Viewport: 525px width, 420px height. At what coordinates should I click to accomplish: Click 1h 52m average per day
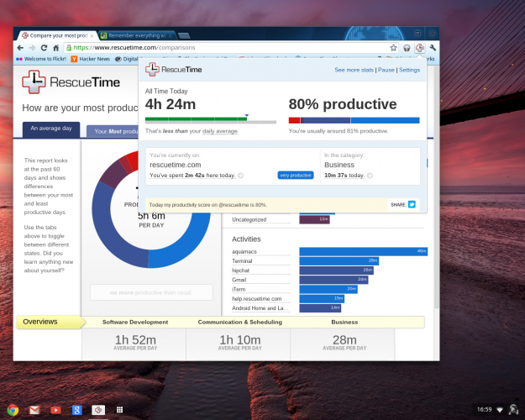135,343
